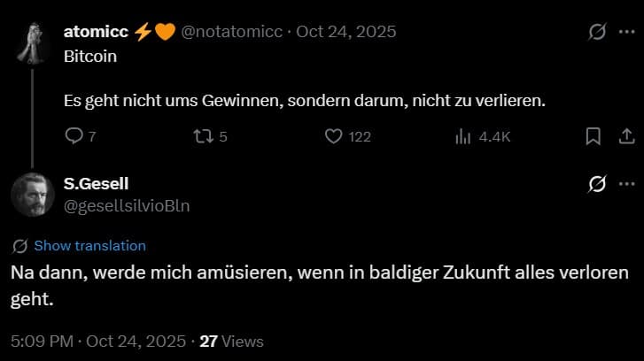The height and width of the screenshot is (361, 644).
Task: Click the translation Grok icon beside Show translation
Action: tap(19, 246)
